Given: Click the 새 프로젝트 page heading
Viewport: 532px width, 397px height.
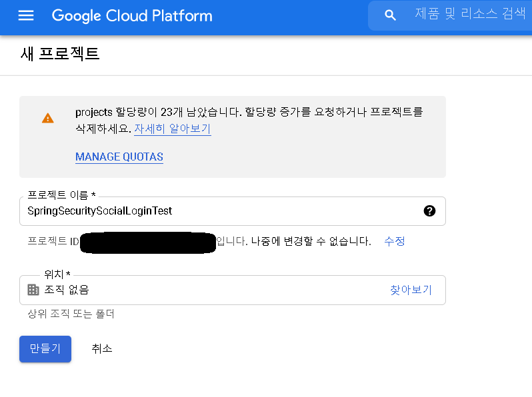Looking at the screenshot, I should 60,54.
